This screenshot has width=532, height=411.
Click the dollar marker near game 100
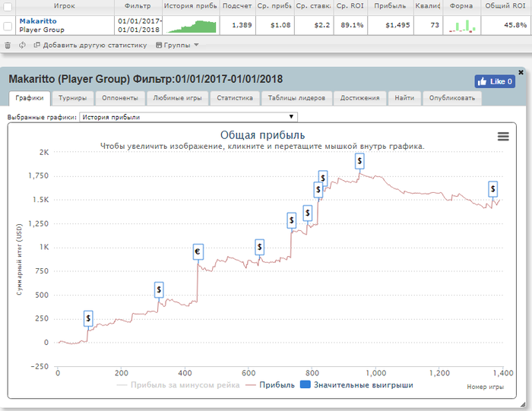(88, 318)
